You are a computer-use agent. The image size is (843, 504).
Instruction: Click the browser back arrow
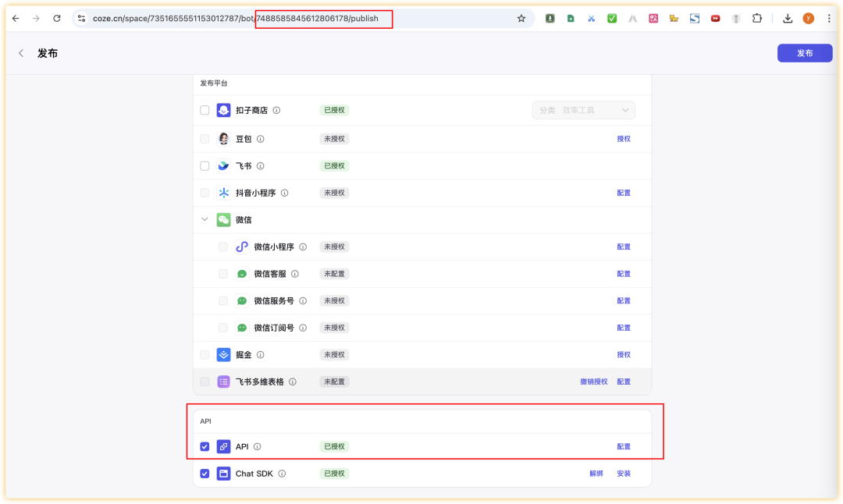(16, 18)
